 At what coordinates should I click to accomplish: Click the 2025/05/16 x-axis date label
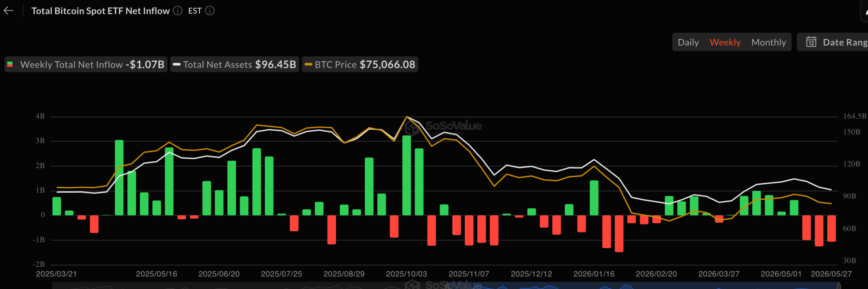pos(157,274)
